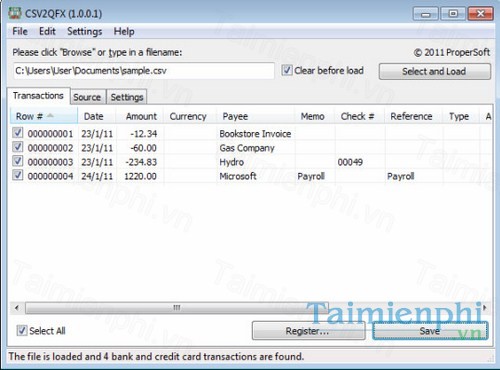Open the Settings menu

(x=85, y=32)
